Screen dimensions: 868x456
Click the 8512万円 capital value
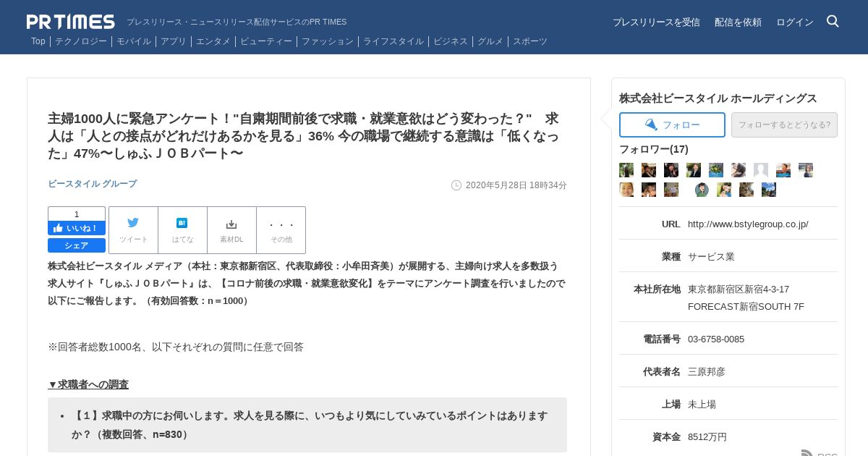707,436
